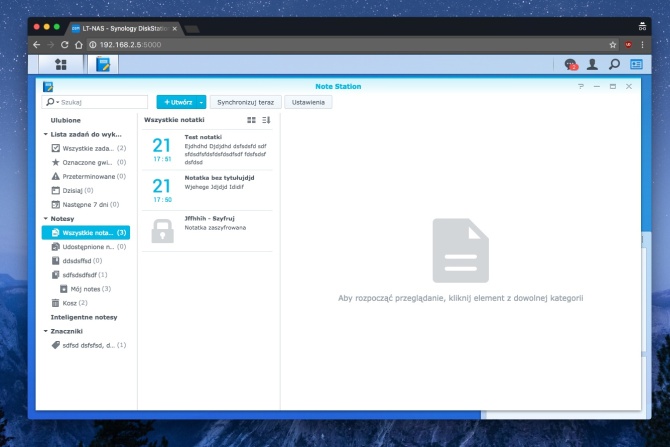Viewport: 670px width, 447px height.
Task: Bookmark page with the star icon
Action: [613, 45]
